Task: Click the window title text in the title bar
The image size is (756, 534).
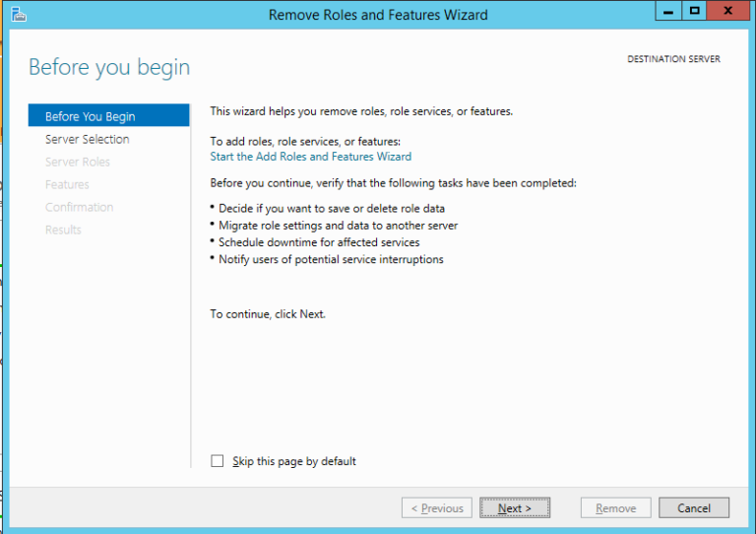Action: 378,15
